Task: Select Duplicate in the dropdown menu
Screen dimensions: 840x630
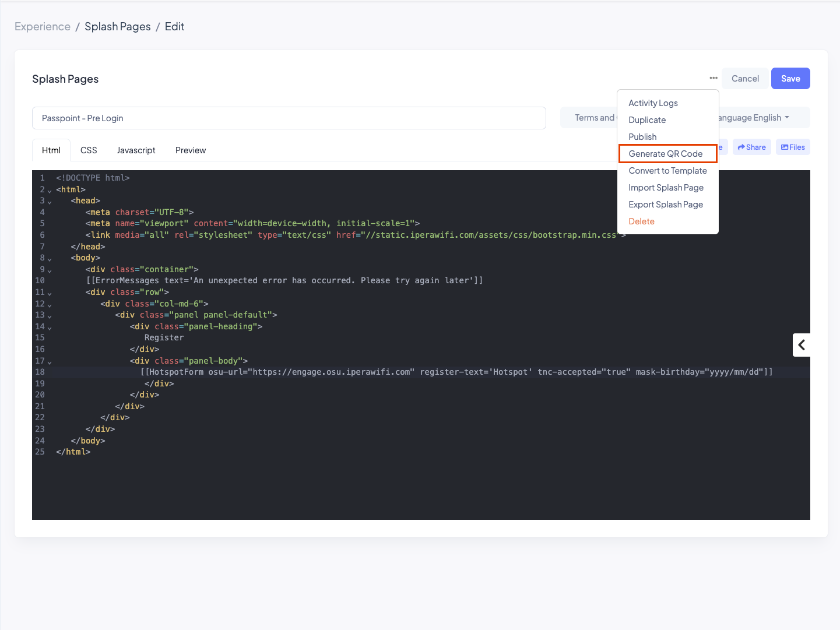Action: click(x=647, y=120)
